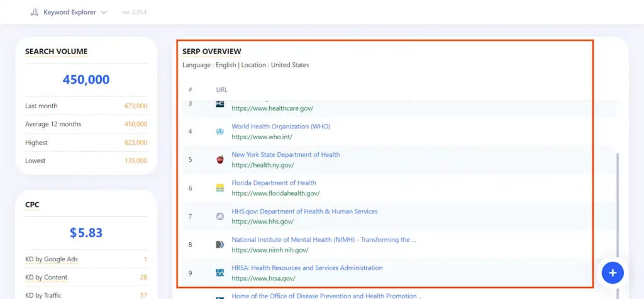Open the health.ny.gov URL
The width and height of the screenshot is (644, 299).
point(263,166)
